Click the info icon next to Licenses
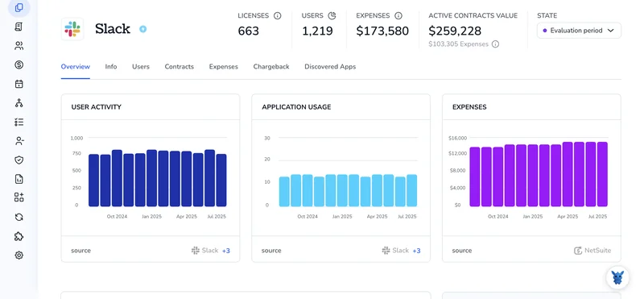 coord(278,15)
